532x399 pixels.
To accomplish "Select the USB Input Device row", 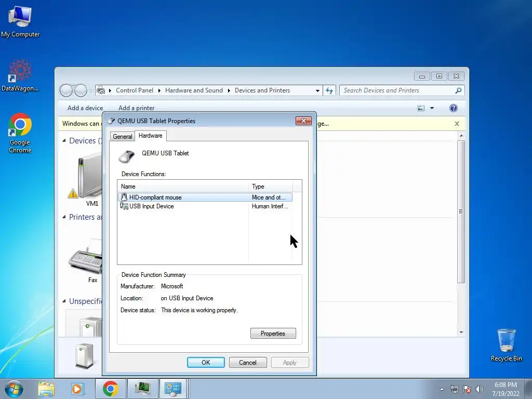I will coord(205,206).
